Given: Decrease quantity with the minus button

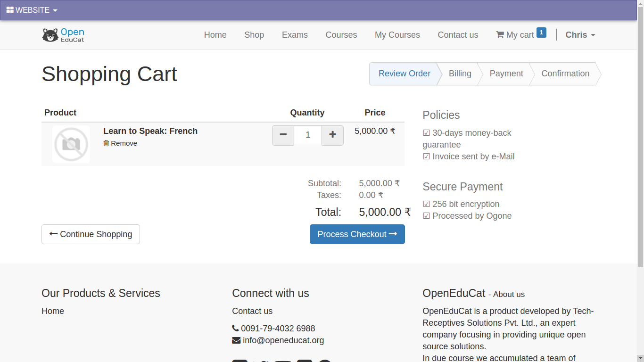Looking at the screenshot, I should coord(283,135).
